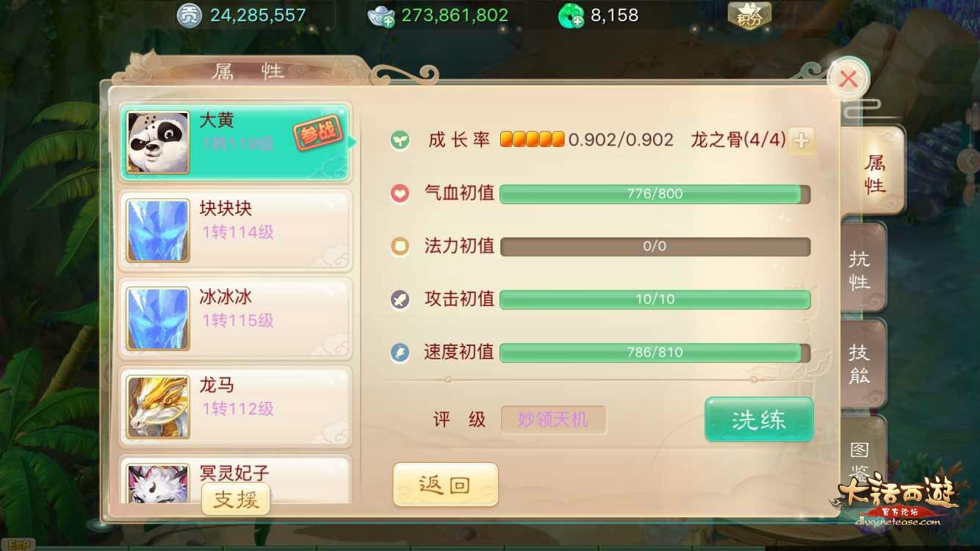Open the 积分 points badge

[749, 15]
